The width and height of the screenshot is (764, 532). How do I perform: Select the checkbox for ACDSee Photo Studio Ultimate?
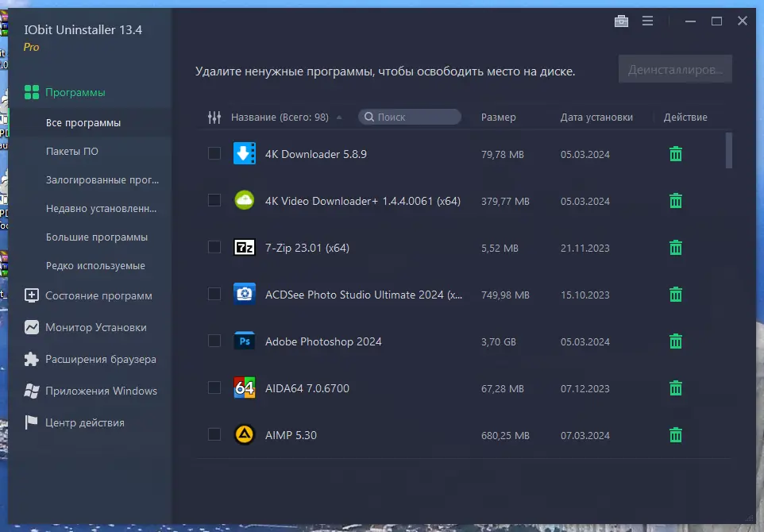tap(214, 294)
